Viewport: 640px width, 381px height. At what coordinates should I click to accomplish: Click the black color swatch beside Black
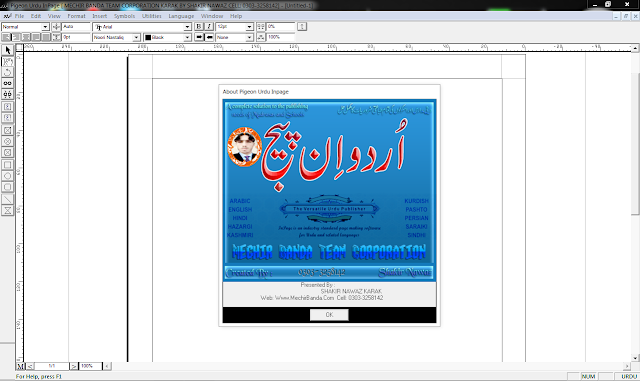coord(148,38)
